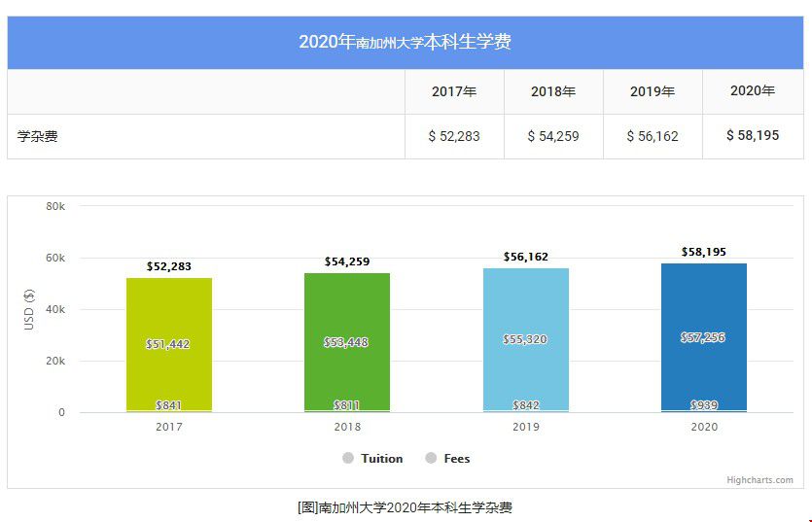Click the blue table title 2020年南加州大学本科生学费
The height and width of the screenshot is (522, 812).
tap(405, 42)
